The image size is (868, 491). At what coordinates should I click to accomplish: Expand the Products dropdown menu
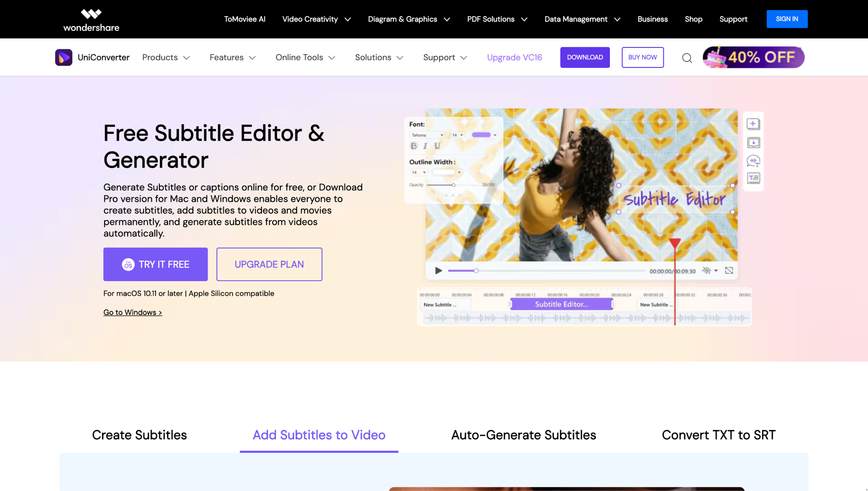[x=166, y=57]
